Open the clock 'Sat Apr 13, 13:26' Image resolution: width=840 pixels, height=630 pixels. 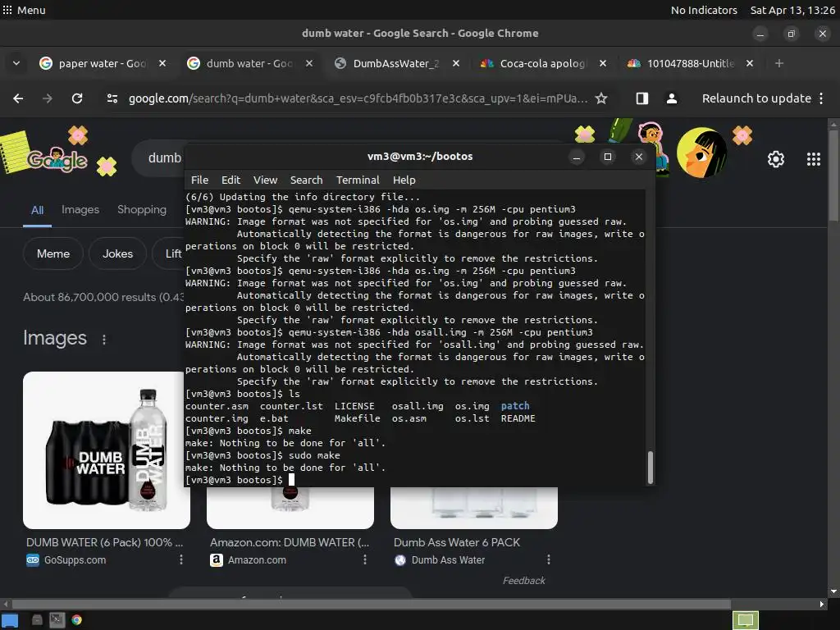pos(792,10)
